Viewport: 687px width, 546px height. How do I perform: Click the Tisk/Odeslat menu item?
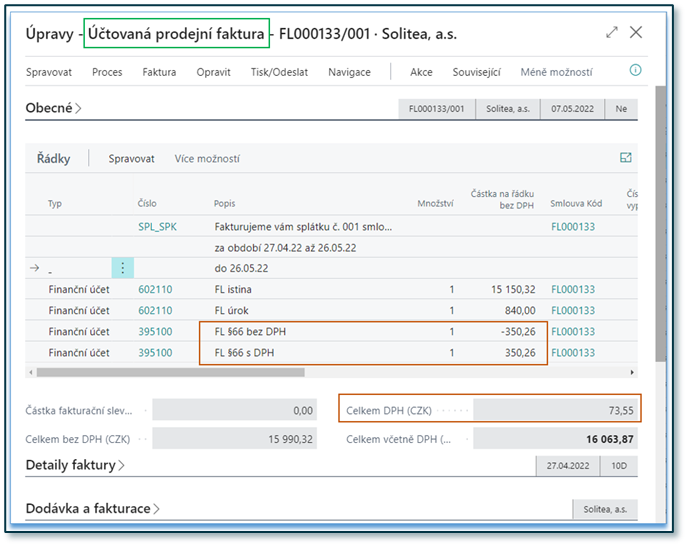279,72
